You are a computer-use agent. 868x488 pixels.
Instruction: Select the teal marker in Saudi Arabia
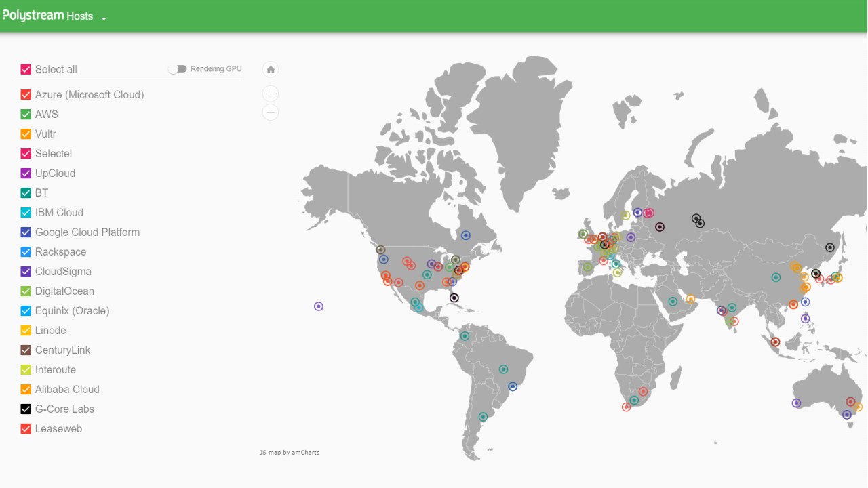(x=673, y=302)
